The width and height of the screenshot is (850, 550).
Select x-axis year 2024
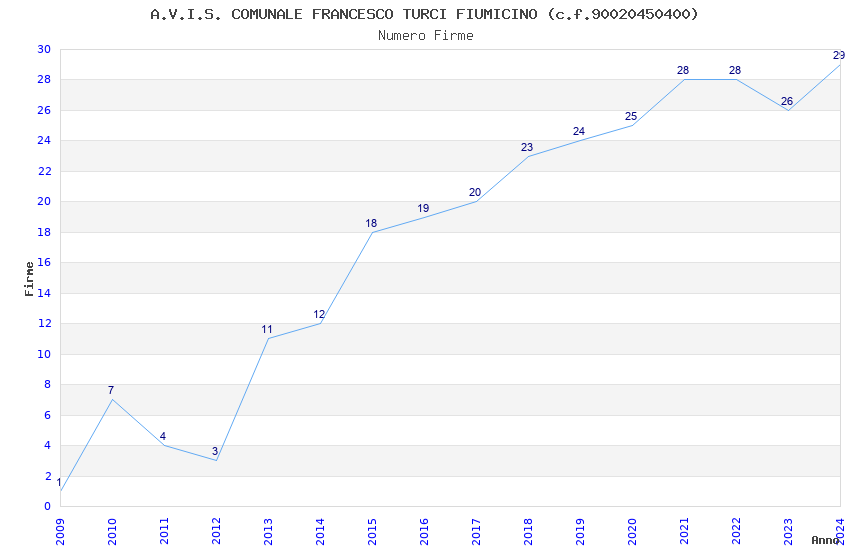click(840, 532)
